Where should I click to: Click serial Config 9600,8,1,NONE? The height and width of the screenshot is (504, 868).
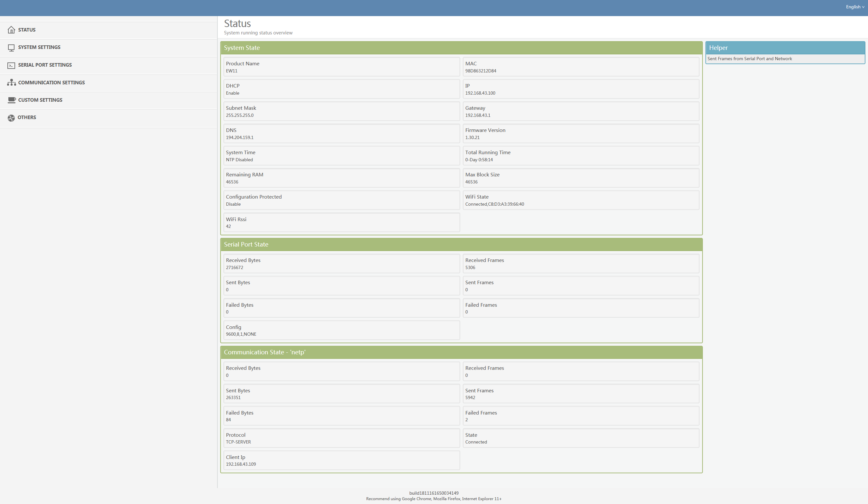point(241,334)
